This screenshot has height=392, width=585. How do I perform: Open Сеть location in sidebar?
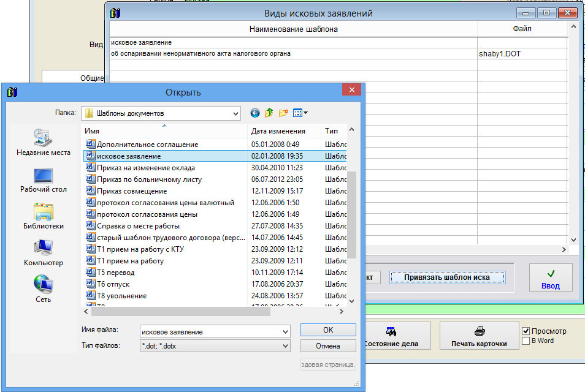pyautogui.click(x=43, y=289)
